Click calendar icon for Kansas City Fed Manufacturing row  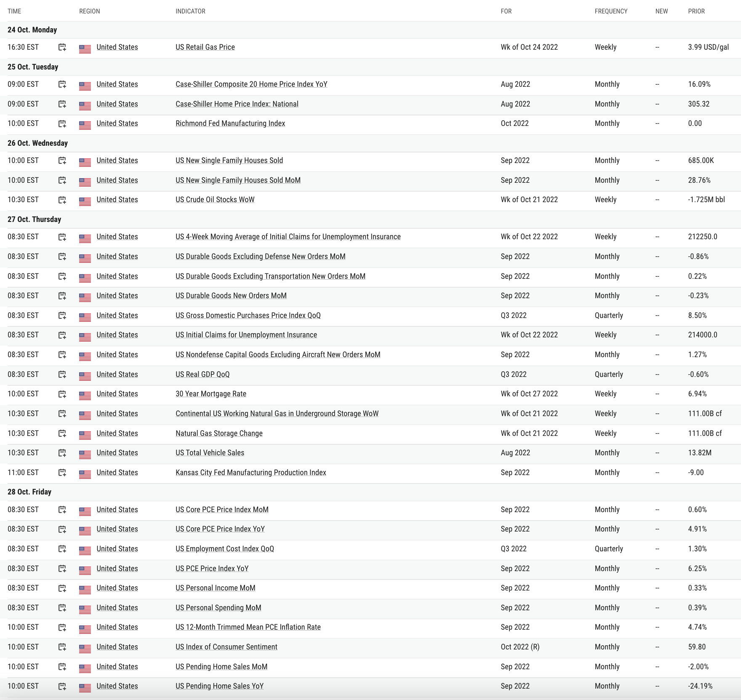coord(62,473)
